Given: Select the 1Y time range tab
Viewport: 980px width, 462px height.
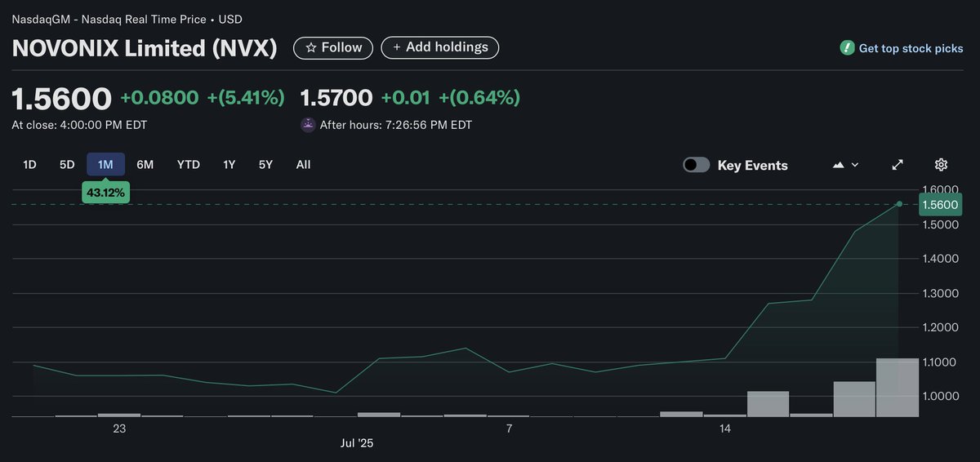Looking at the screenshot, I should point(229,165).
